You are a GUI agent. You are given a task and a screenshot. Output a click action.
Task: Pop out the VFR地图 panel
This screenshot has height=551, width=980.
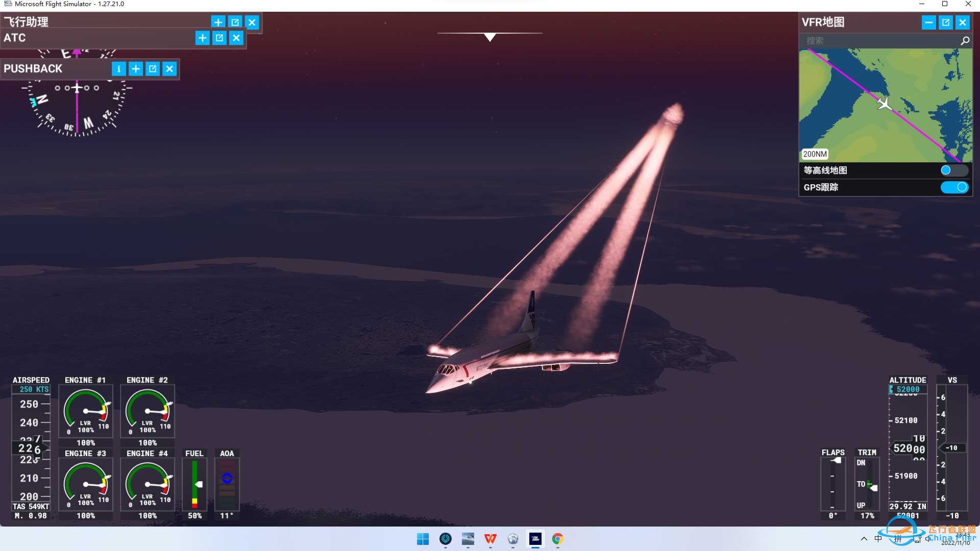[946, 22]
